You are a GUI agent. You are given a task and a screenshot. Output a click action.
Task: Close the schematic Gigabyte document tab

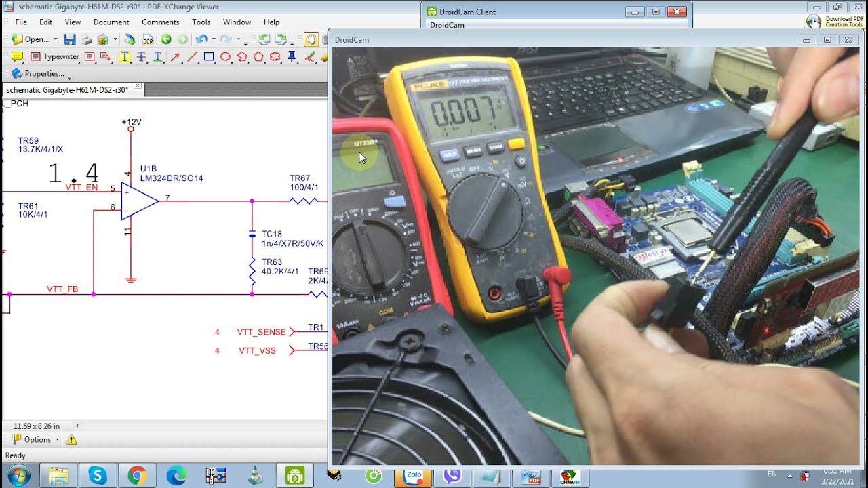tap(138, 87)
